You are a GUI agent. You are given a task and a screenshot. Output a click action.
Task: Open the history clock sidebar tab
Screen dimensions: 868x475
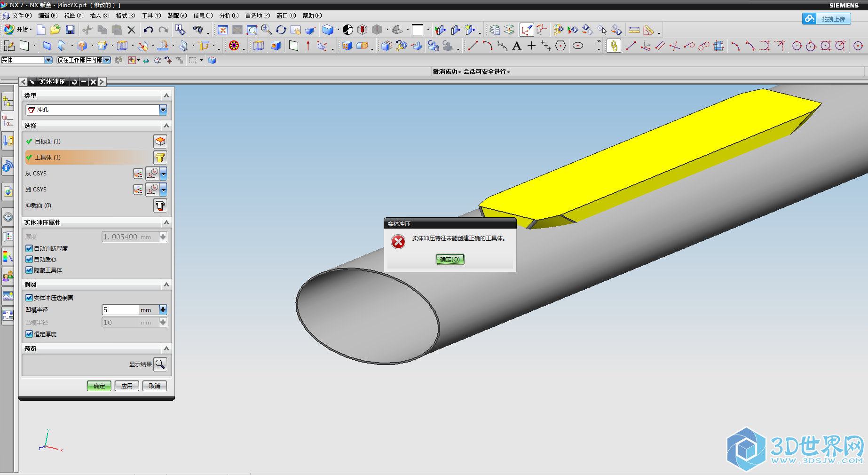click(8, 217)
